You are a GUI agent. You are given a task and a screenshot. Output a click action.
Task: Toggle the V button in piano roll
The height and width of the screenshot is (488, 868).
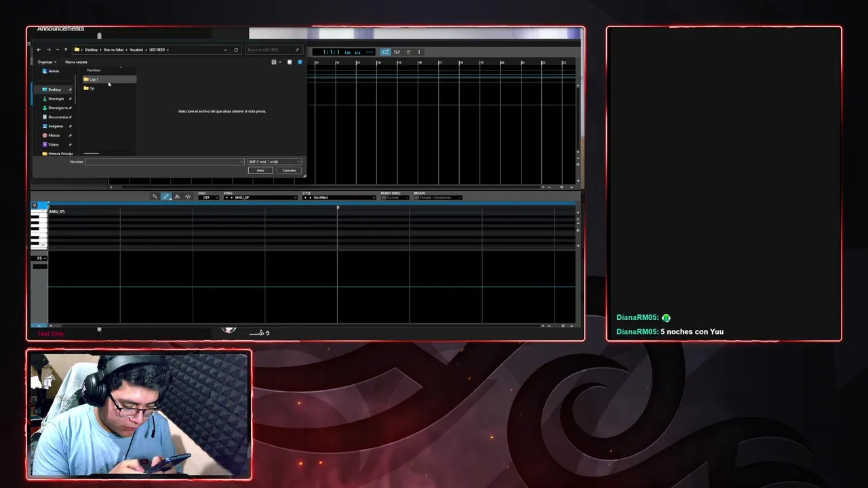click(x=35, y=205)
